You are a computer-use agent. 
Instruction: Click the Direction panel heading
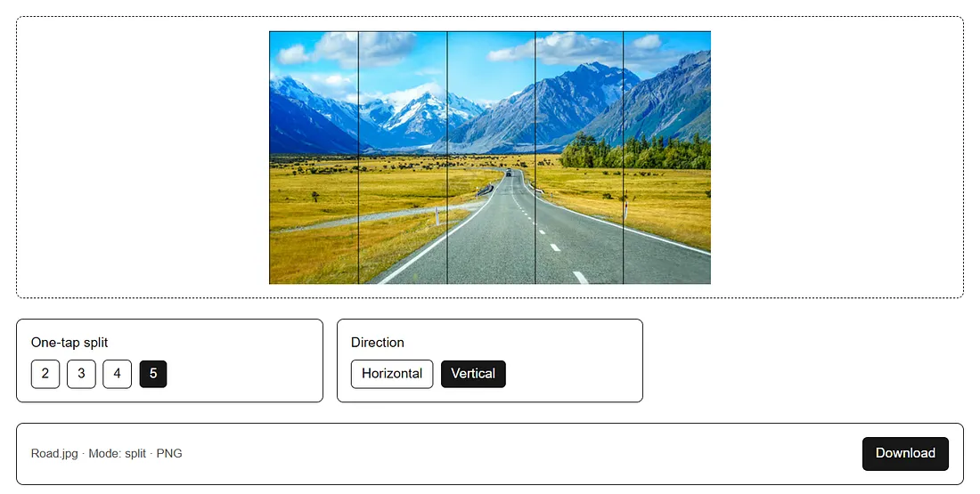(x=378, y=343)
